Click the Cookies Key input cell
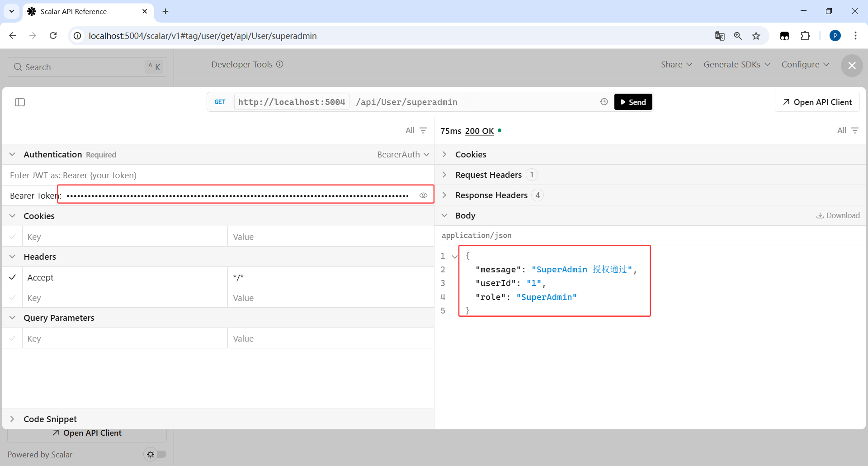Image resolution: width=868 pixels, height=466 pixels. [x=125, y=237]
